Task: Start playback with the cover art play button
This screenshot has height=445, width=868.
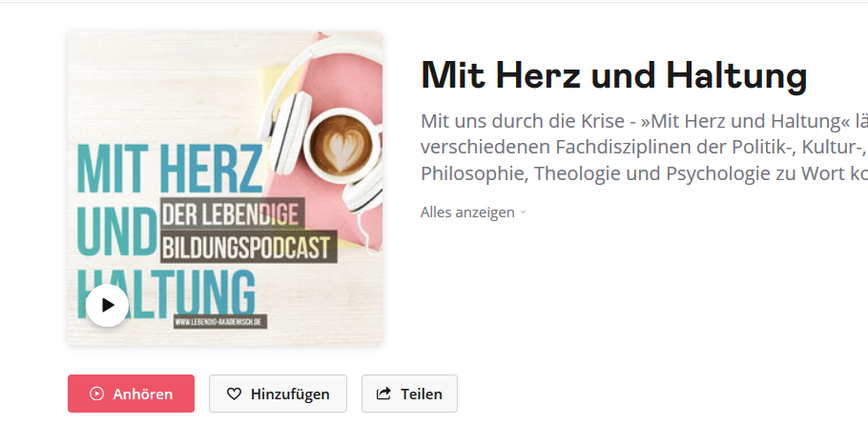Action: pos(108,305)
